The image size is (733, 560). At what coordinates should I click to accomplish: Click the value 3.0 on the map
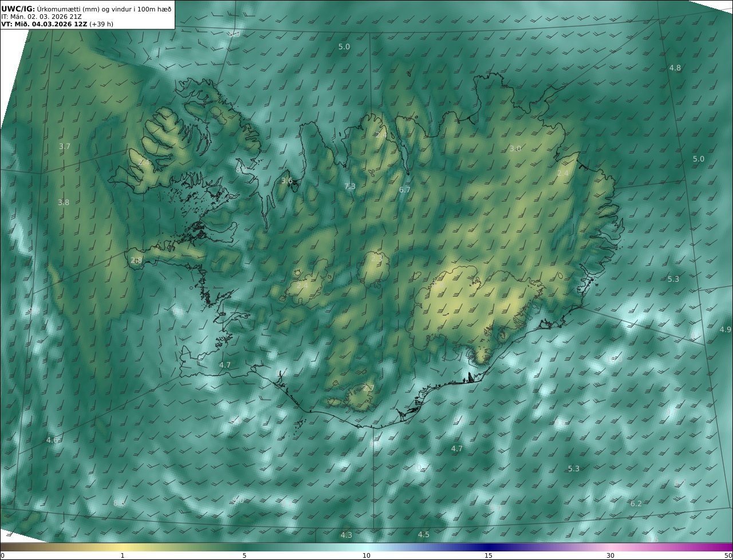[515, 148]
